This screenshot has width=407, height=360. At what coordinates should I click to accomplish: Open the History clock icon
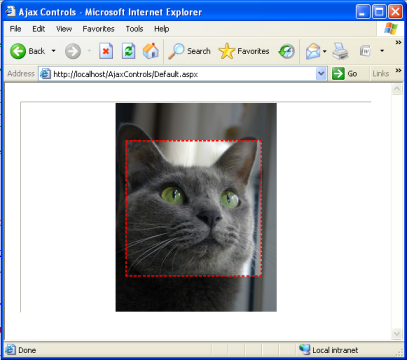tap(287, 51)
